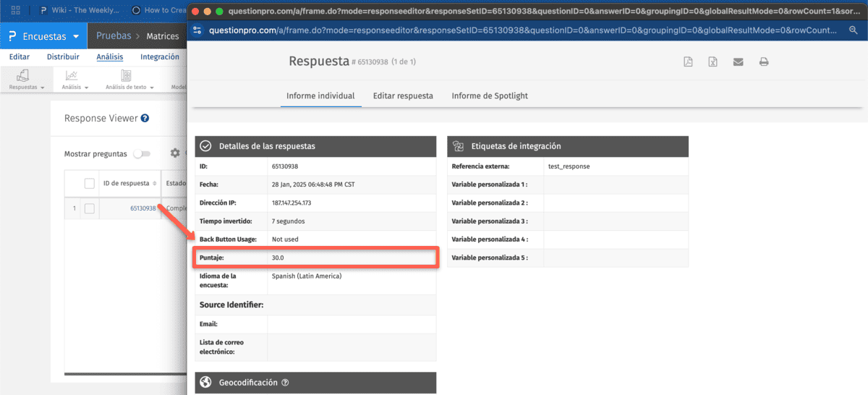Viewport: 868px width, 395px height.
Task: Open the Informe de Spotlight tab
Action: click(x=490, y=95)
